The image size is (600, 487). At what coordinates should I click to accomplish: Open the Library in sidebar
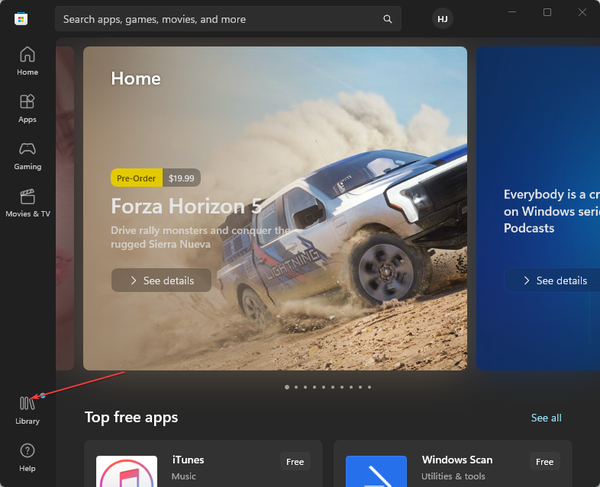27,411
